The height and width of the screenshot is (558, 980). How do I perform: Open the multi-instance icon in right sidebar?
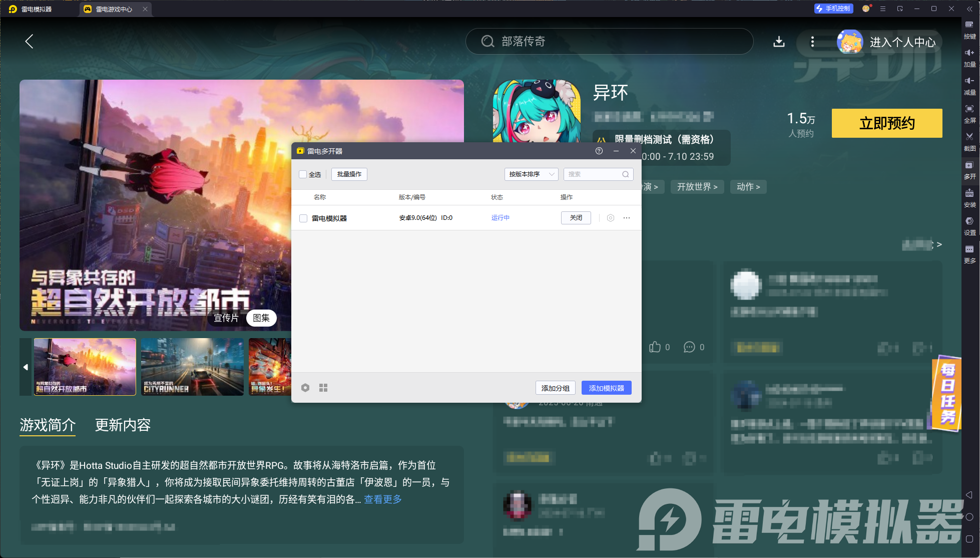(x=969, y=165)
